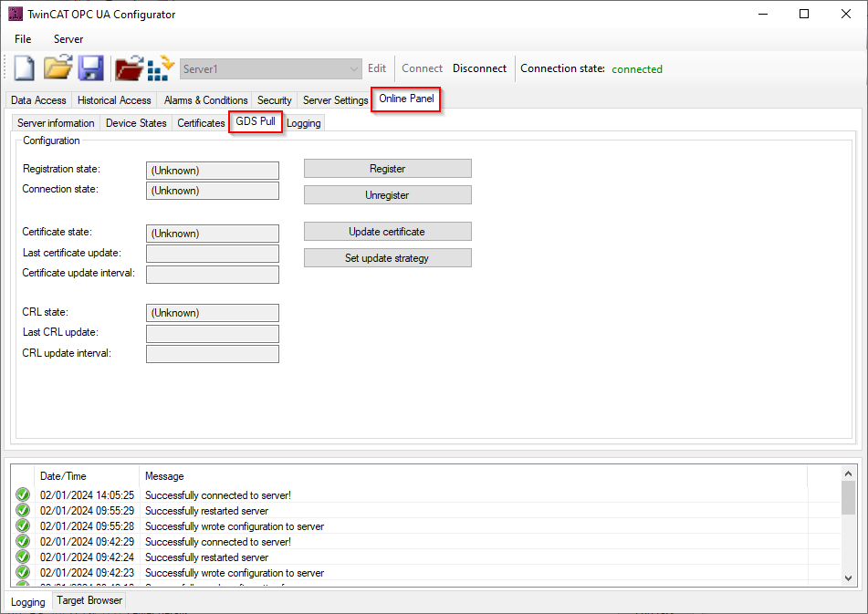Click green check icon of 09:55:28 log entry

click(23, 526)
